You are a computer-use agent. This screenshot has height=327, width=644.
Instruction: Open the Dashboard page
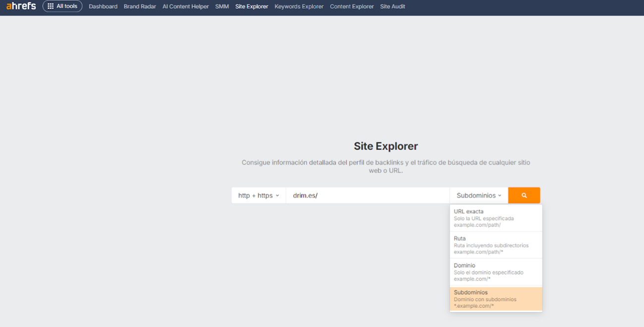(103, 6)
